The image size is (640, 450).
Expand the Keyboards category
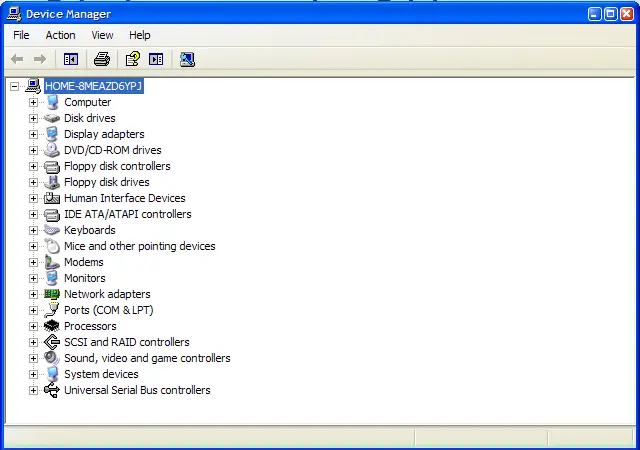33,230
